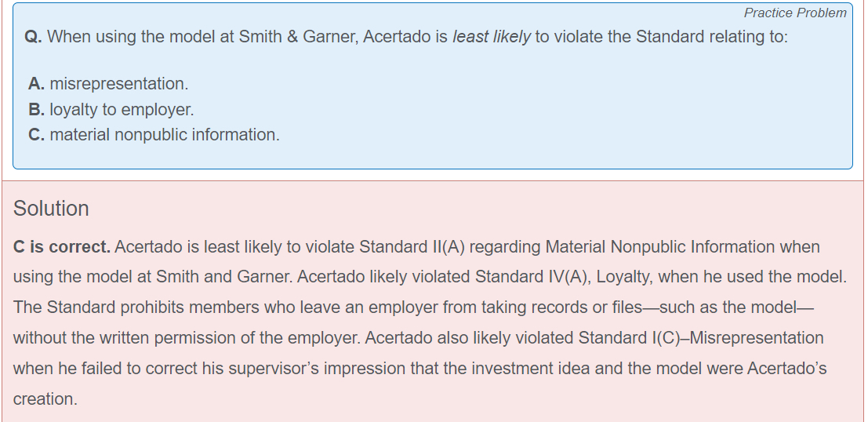This screenshot has height=422, width=868.
Task: Click the bold 'C is correct.' text
Action: [x=62, y=247]
